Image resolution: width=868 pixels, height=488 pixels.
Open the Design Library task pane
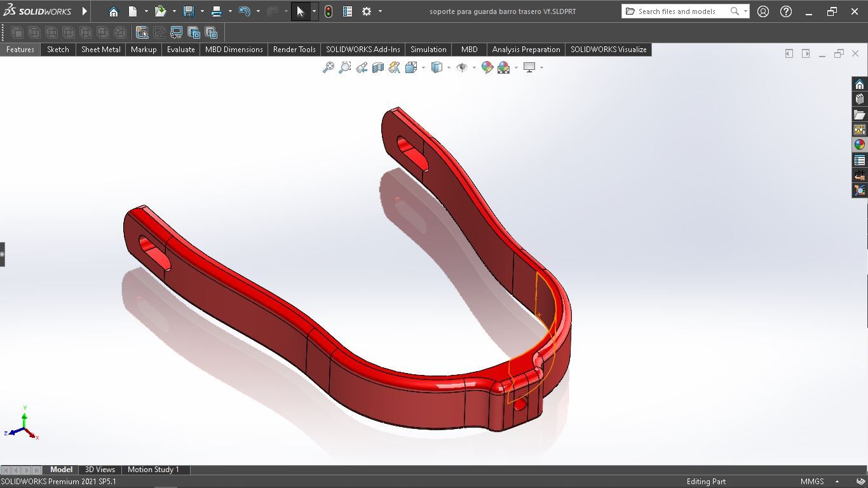pyautogui.click(x=860, y=98)
